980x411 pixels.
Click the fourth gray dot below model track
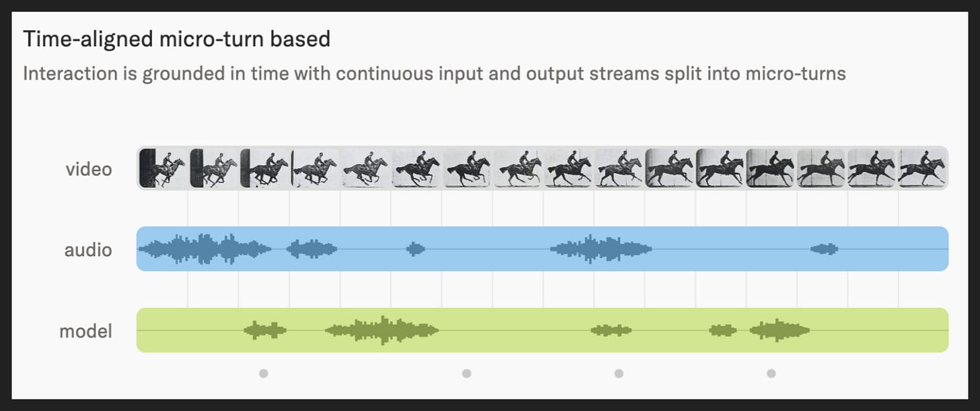click(771, 373)
